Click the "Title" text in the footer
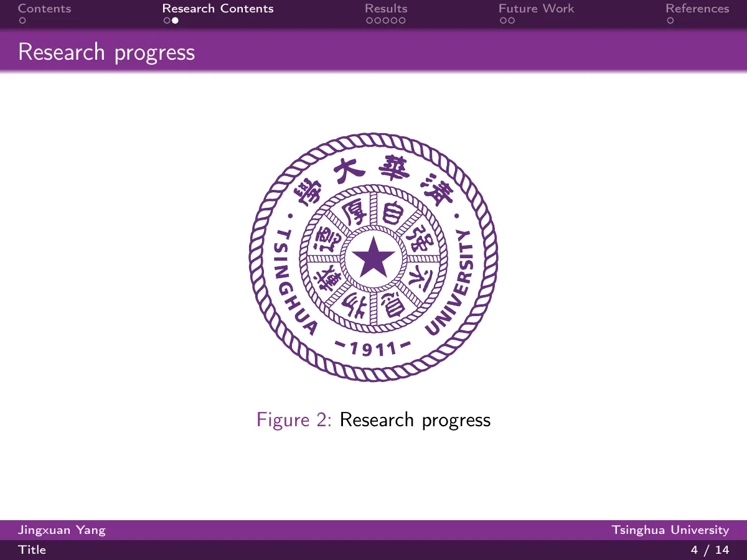Viewport: 747px width, 560px height. (x=32, y=550)
